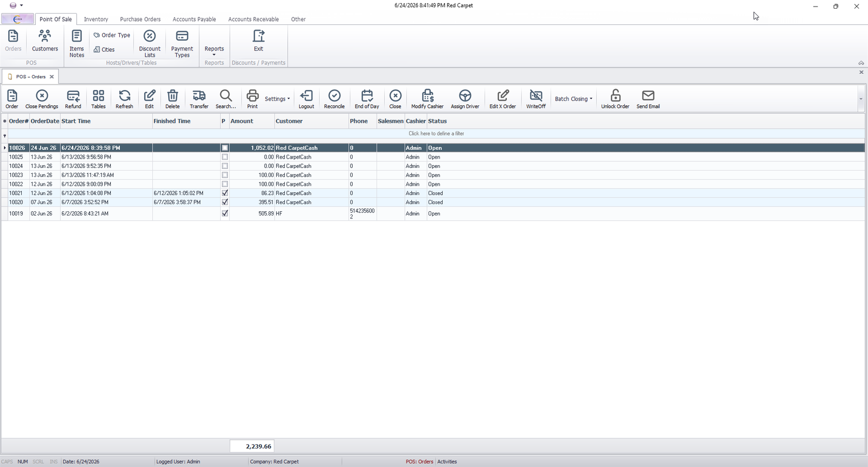The height and width of the screenshot is (467, 868).
Task: Click Close Pendings in the toolbar
Action: click(x=42, y=99)
